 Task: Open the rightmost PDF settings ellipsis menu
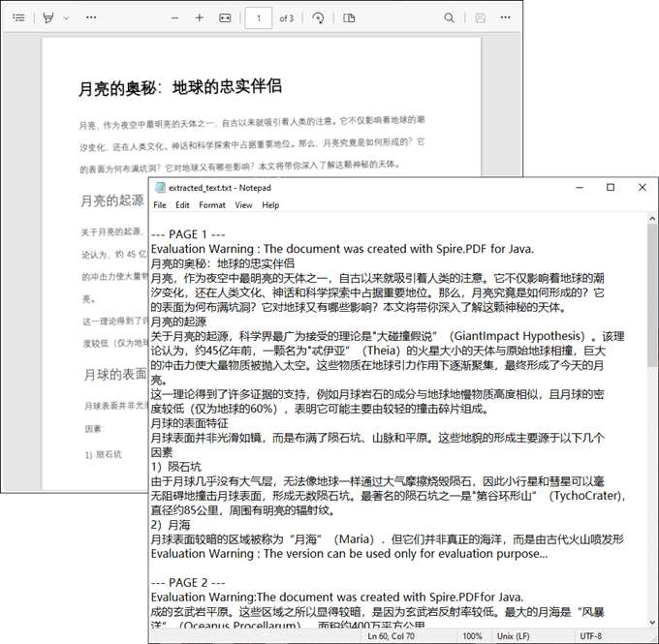point(508,17)
